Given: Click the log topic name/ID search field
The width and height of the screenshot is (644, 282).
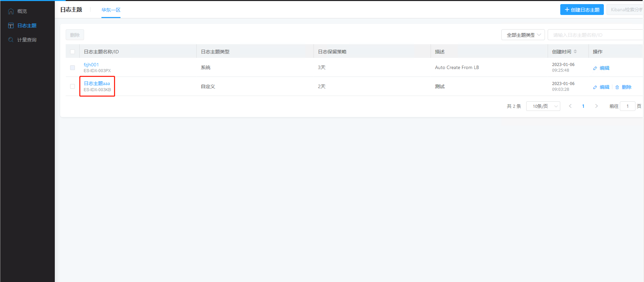Looking at the screenshot, I should click(x=596, y=35).
